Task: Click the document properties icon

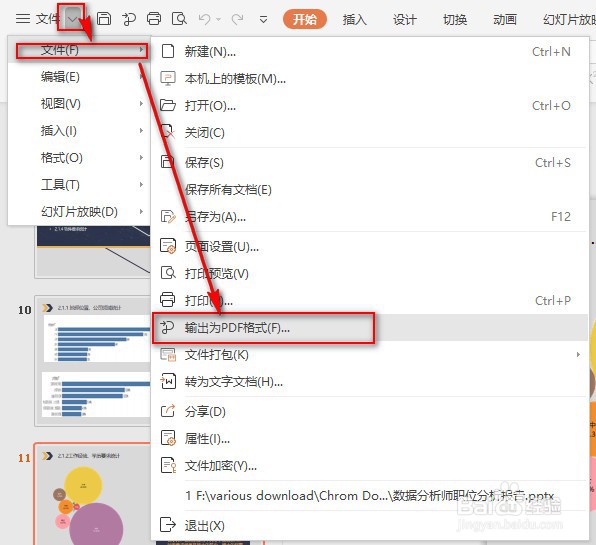Action: coord(168,438)
